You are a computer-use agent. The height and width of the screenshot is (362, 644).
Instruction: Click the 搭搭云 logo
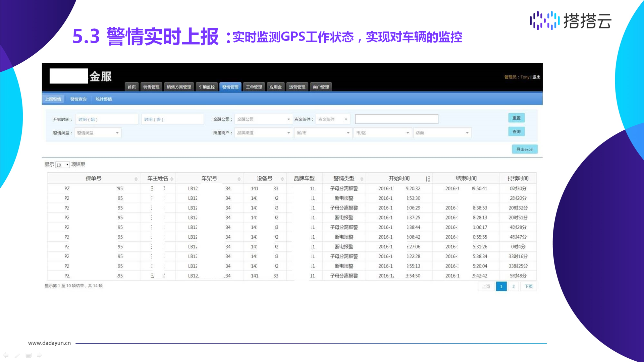pyautogui.click(x=571, y=21)
